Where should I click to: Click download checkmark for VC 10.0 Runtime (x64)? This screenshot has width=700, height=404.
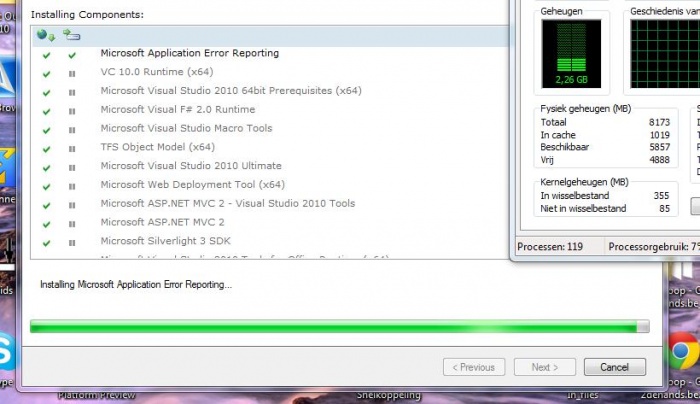point(46,74)
